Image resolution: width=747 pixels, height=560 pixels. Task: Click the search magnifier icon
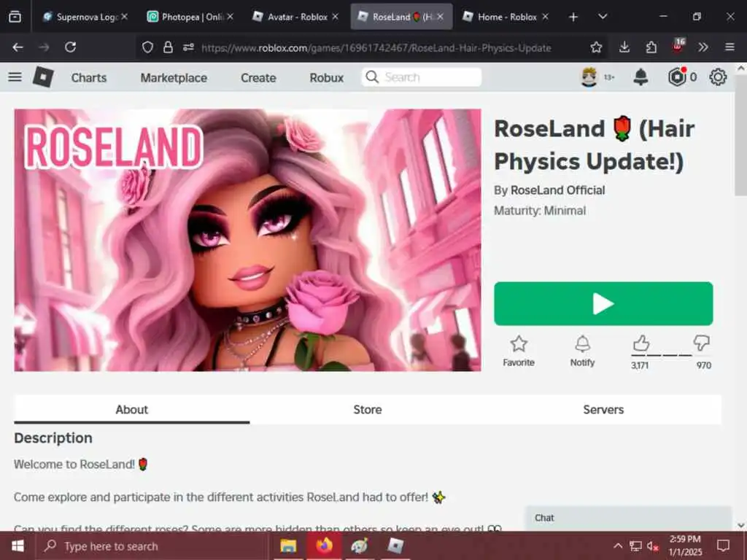pyautogui.click(x=372, y=77)
